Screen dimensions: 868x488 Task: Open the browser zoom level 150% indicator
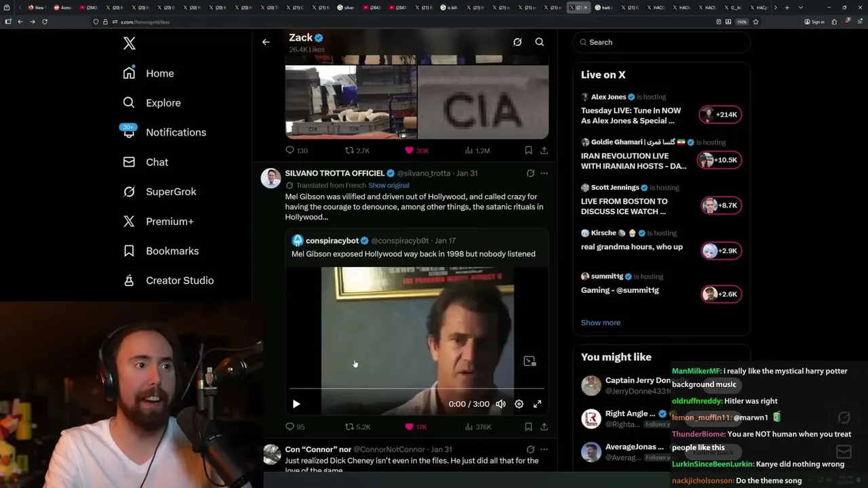point(742,22)
